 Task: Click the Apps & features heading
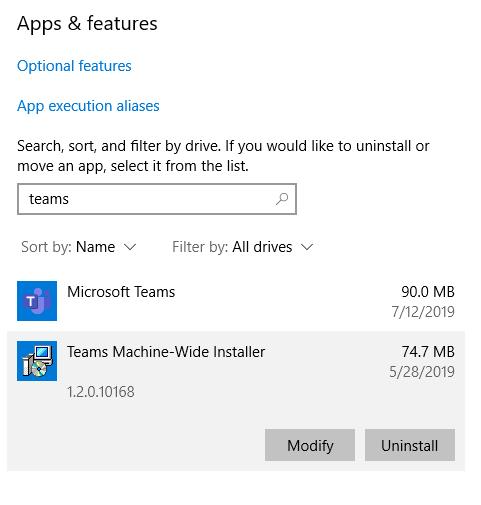click(x=87, y=24)
